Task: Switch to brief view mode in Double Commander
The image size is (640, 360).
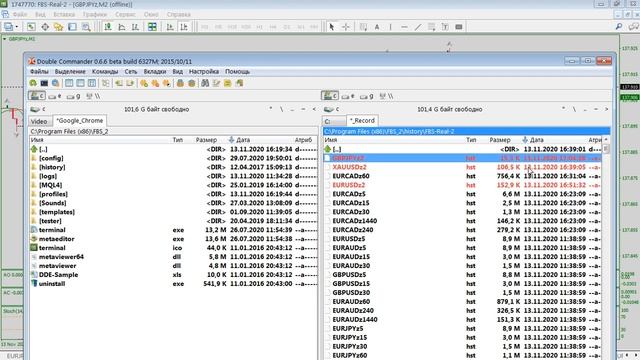Action: click(69, 83)
